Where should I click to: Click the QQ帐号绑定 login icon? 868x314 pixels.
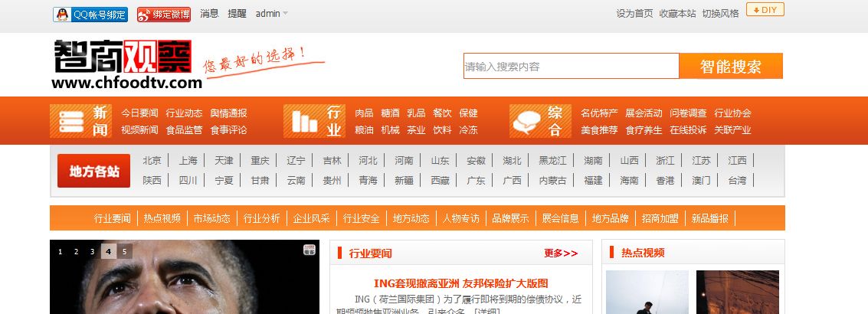point(90,15)
